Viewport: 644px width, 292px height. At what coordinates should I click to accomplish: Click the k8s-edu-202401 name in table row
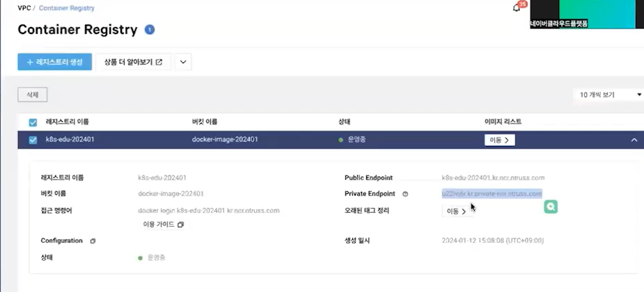70,140
